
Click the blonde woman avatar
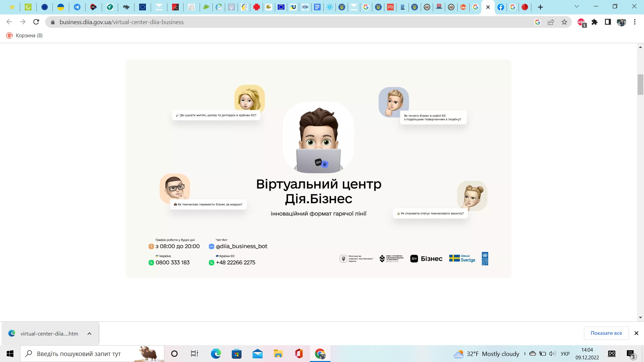pos(250,98)
